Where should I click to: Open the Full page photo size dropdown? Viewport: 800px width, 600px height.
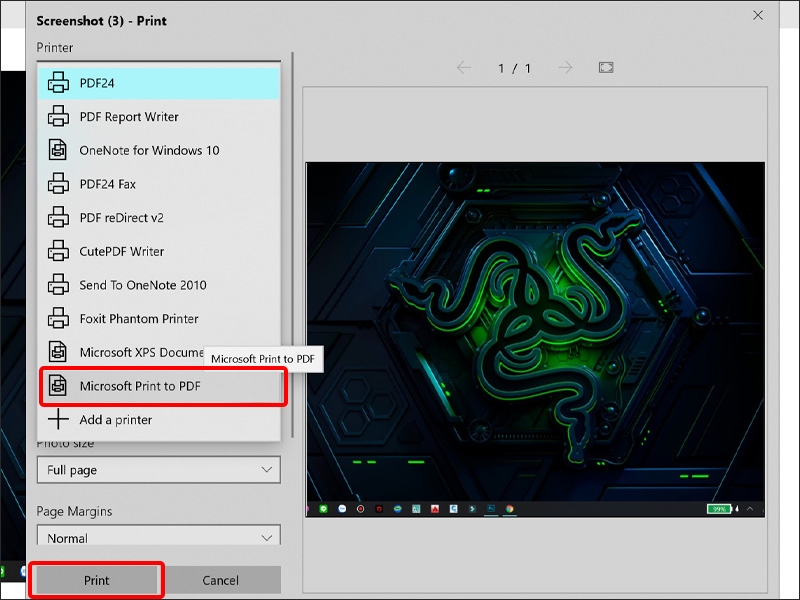coord(159,470)
